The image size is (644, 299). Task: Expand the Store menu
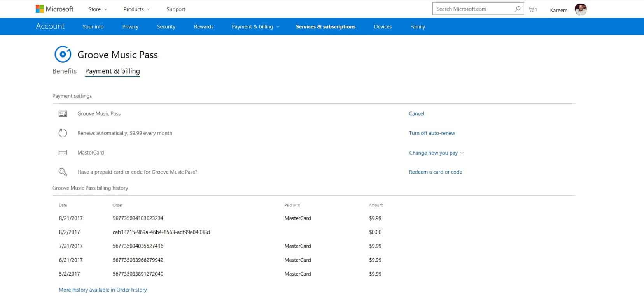click(98, 9)
